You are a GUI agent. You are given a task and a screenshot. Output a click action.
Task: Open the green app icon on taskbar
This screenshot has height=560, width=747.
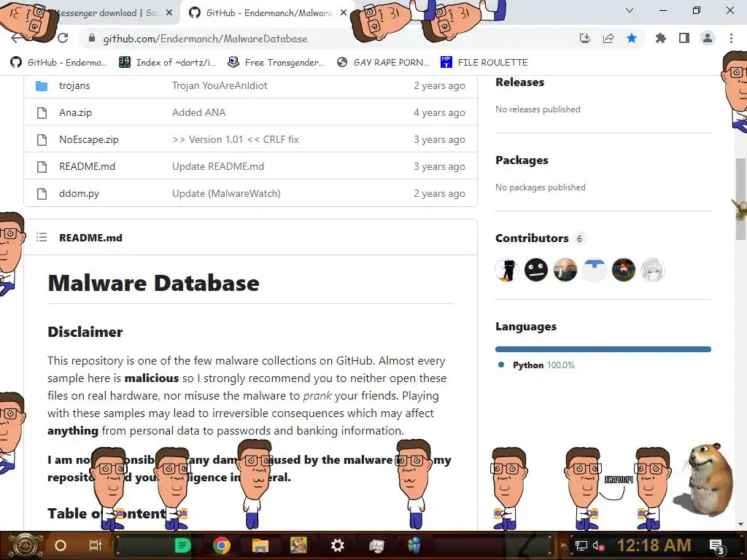(x=183, y=545)
